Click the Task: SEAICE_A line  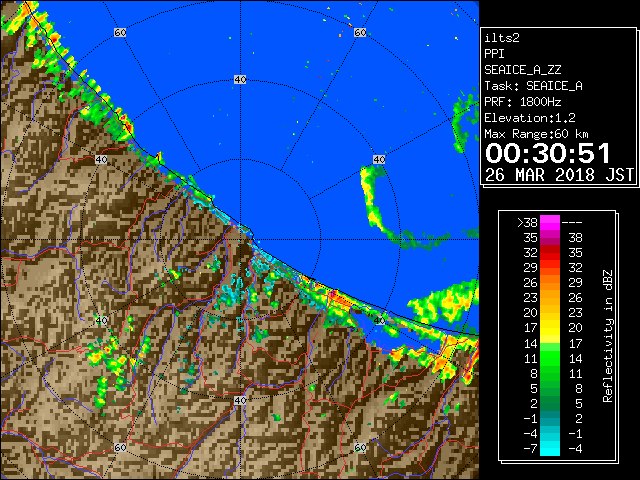coord(533,86)
